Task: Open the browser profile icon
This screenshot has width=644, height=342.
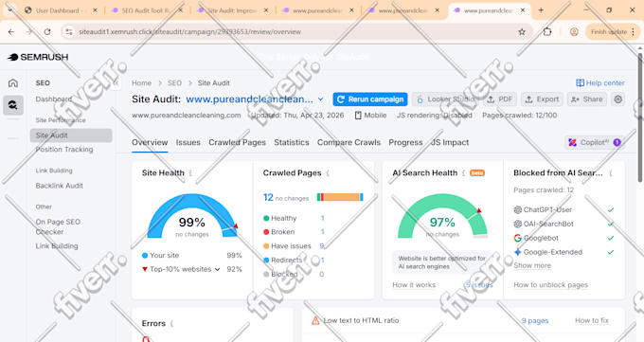Action: pyautogui.click(x=574, y=31)
